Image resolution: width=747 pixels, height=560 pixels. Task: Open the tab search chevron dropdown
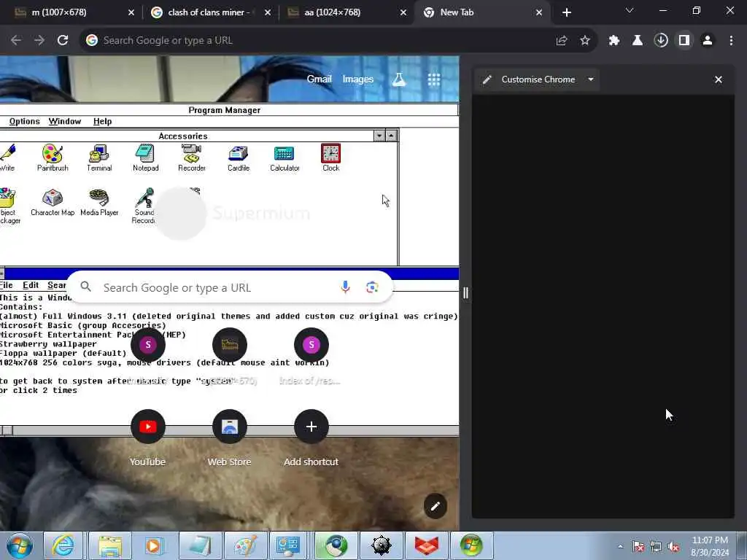click(x=630, y=10)
